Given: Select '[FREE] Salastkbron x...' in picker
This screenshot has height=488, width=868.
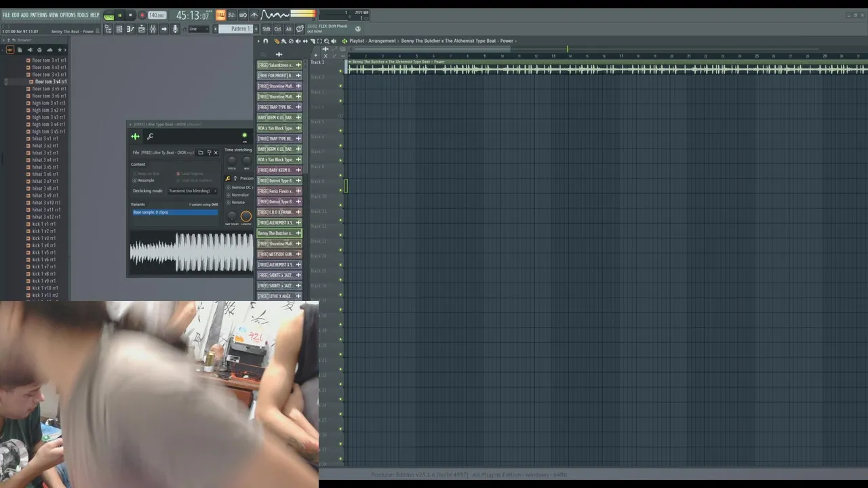Looking at the screenshot, I should [x=279, y=65].
